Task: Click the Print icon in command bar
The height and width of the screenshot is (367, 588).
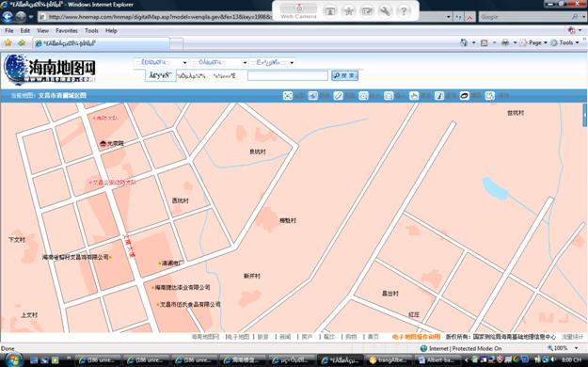Action: tap(505, 42)
